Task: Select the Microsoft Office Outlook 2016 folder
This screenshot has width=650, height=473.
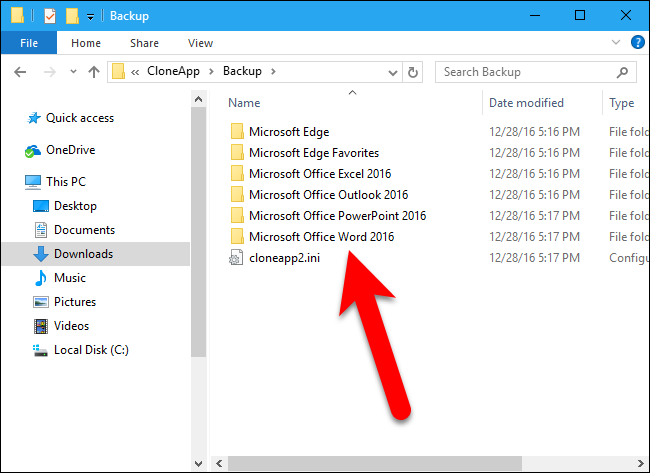Action: (328, 195)
